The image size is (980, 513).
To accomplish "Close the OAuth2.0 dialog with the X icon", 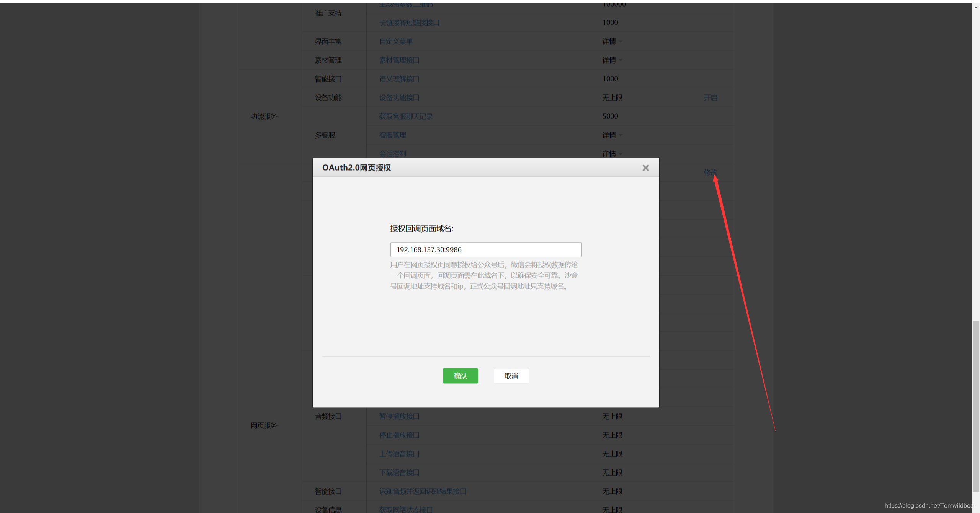I will click(x=645, y=168).
